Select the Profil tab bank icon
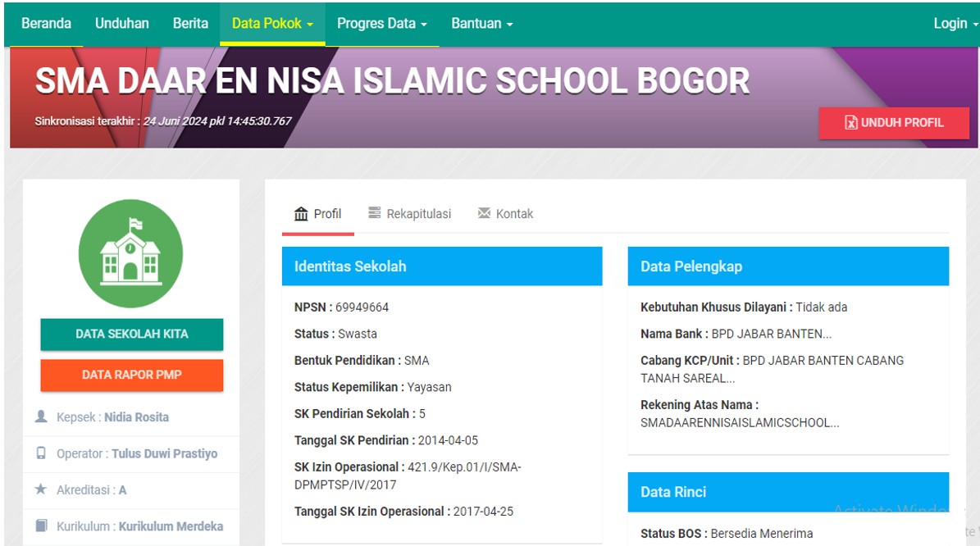The height and width of the screenshot is (546, 980). click(301, 213)
